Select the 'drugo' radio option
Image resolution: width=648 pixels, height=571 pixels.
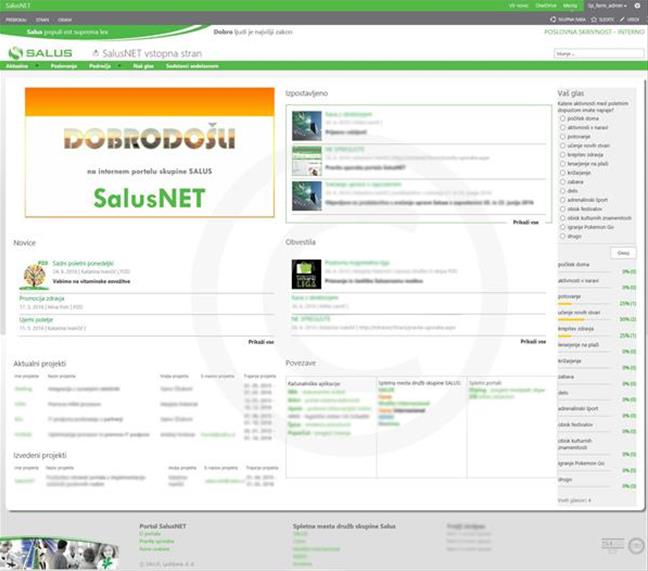pos(562,236)
